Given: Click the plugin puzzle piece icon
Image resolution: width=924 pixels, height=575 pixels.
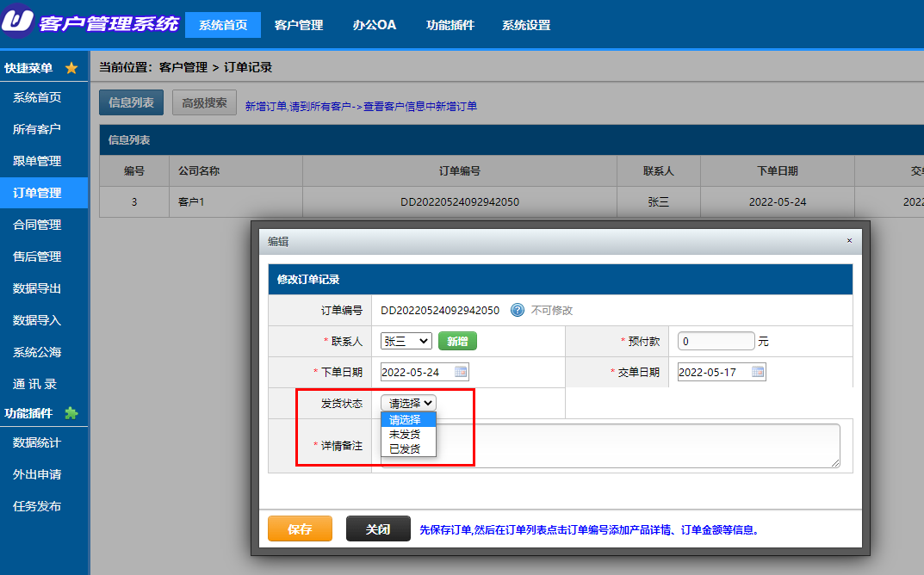Looking at the screenshot, I should pos(71,413).
